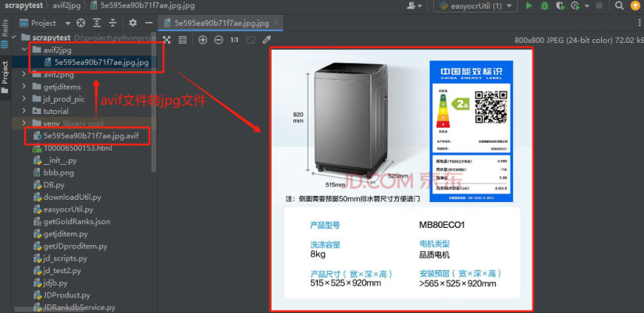Set the image to actual size 1:1

[x=234, y=40]
